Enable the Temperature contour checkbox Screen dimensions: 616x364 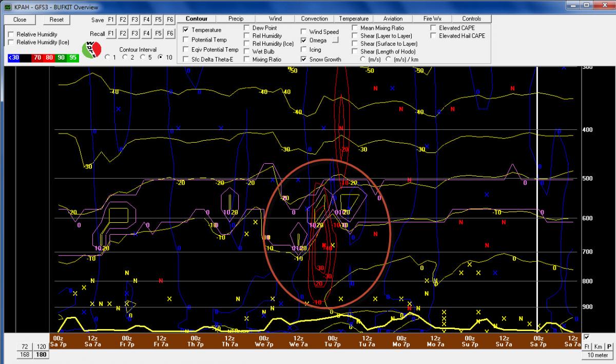(186, 30)
